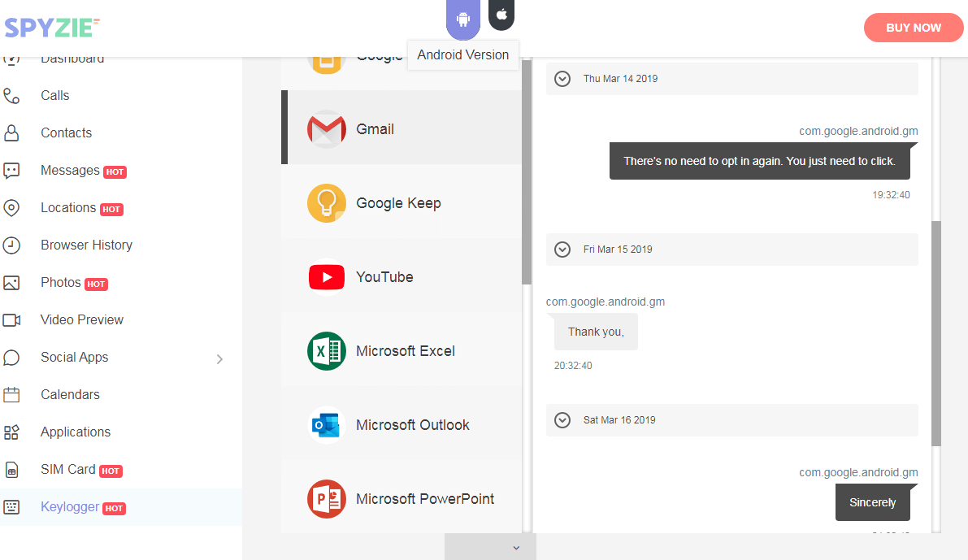Go to the Locations menu item
Image resolution: width=968 pixels, height=560 pixels.
point(68,207)
